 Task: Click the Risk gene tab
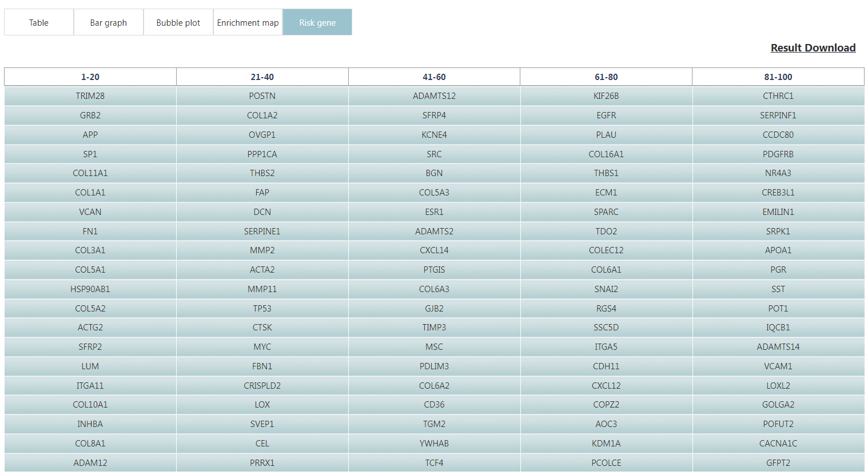pyautogui.click(x=317, y=22)
